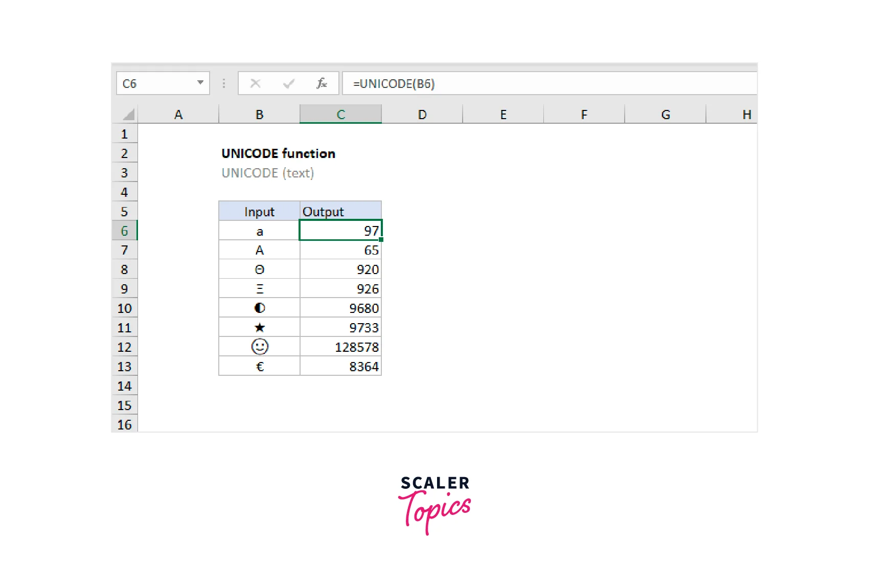Click the fill handle of cell C6
The image size is (869, 588).
tap(381, 239)
